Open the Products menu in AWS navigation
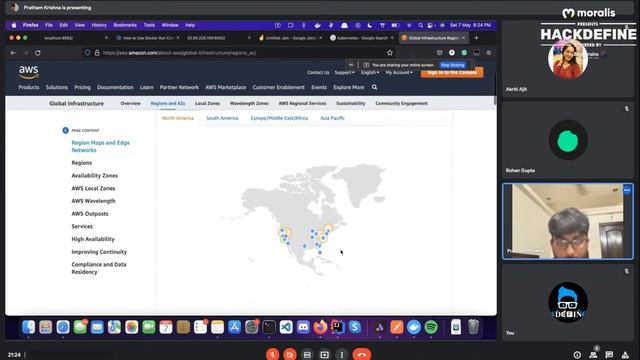Viewport: 640px width, 360px height. click(x=29, y=87)
